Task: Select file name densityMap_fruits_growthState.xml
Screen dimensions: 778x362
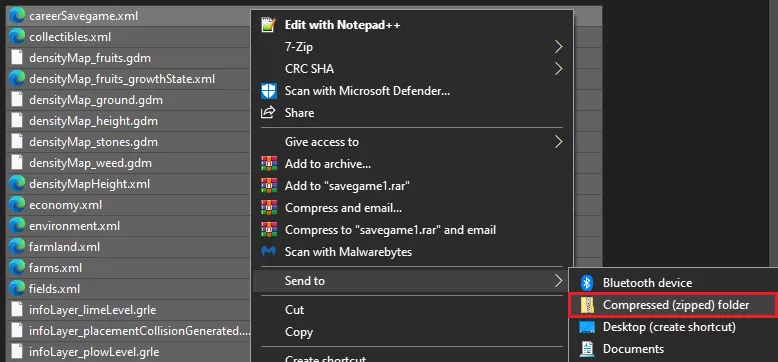Action: click(x=122, y=79)
